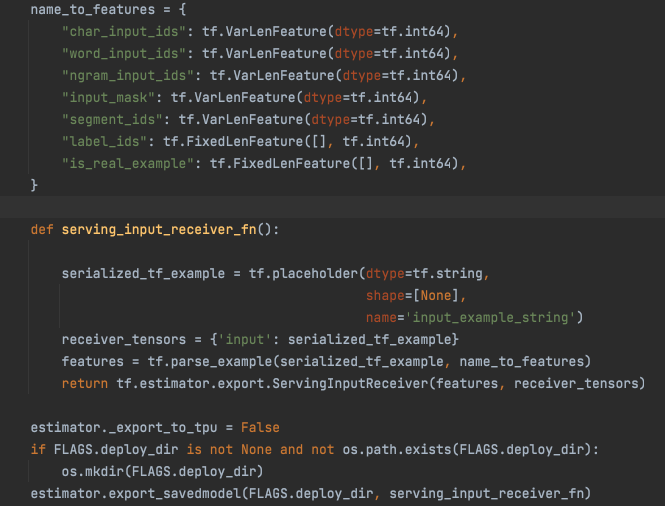
Task: Click the def keyword
Action: coord(42,229)
